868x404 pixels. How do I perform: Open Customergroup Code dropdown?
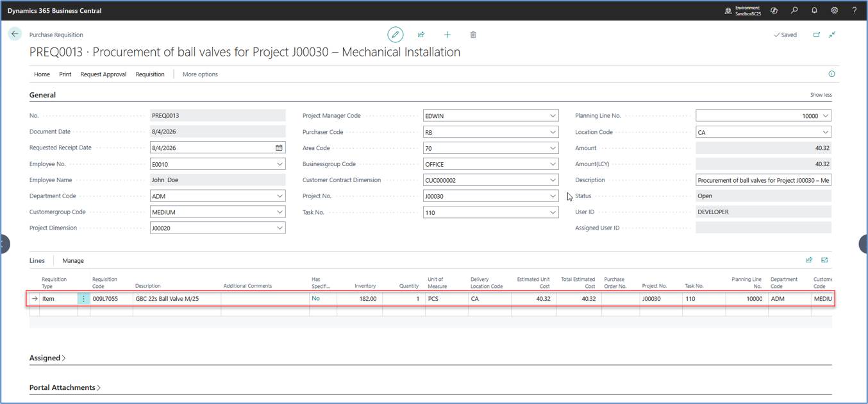(x=280, y=212)
